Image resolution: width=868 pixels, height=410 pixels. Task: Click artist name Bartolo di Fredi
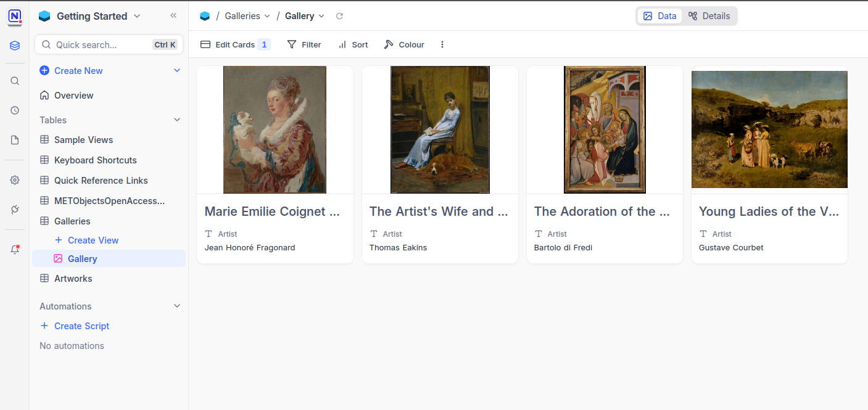(563, 248)
